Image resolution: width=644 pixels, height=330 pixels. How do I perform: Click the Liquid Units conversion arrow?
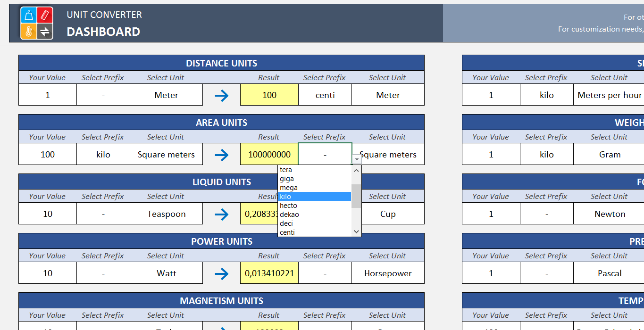222,214
